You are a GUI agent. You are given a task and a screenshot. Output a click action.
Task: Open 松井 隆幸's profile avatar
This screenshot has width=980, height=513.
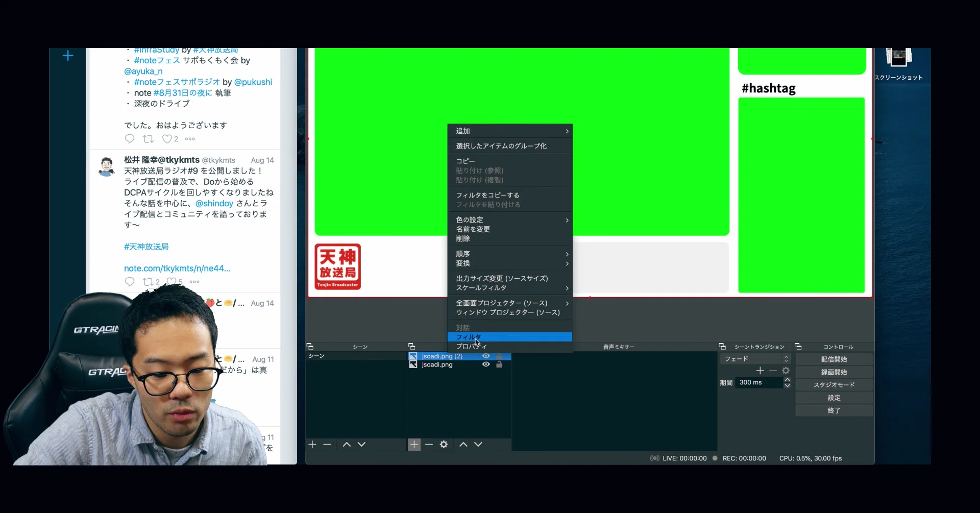[x=107, y=167]
